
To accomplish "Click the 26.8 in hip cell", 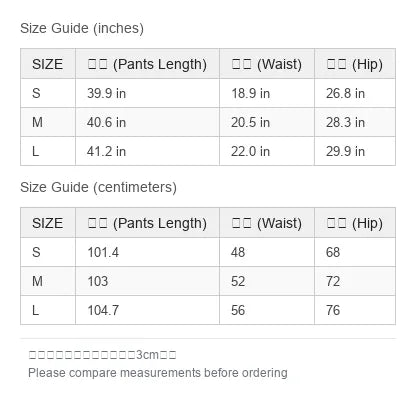I will 355,93.
